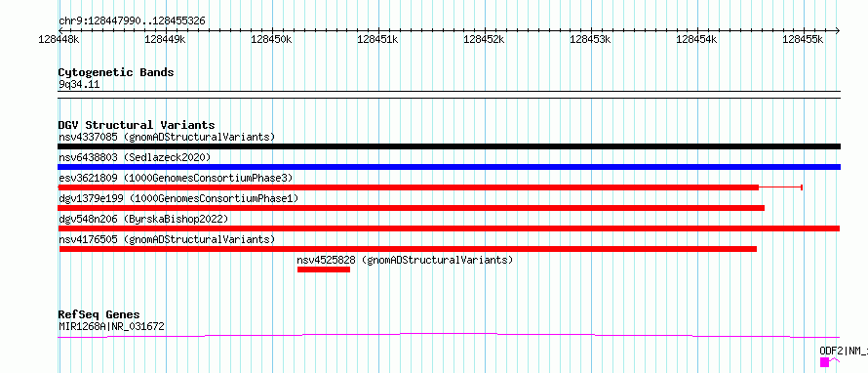868x373 pixels.
Task: Click the RefSeq Genes track title
Action: point(99,314)
